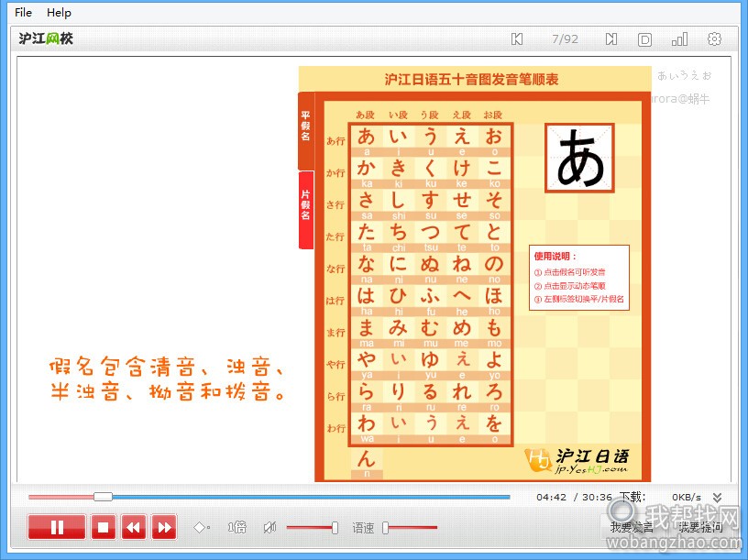Click kana し in the chart

(399, 200)
